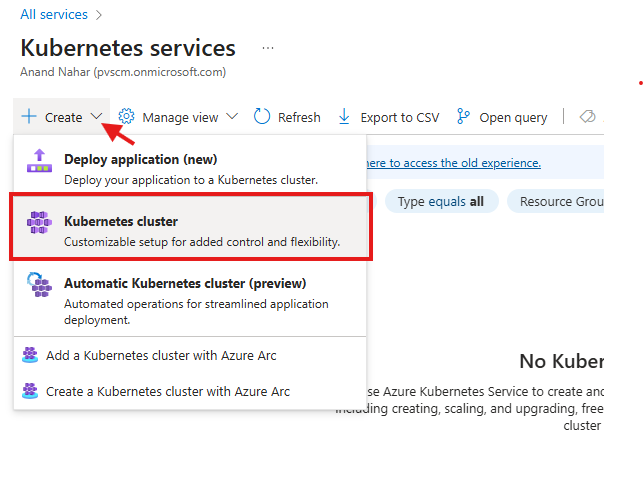Click icon beside Create a Kubernetes cluster
The image size is (643, 497).
point(30,391)
